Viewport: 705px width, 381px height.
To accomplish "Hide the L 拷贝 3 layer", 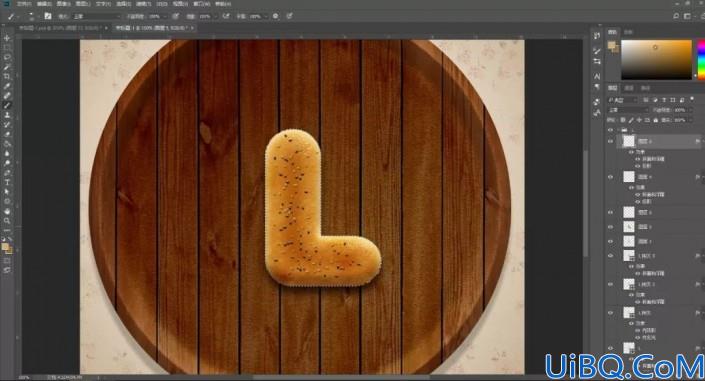I will pyautogui.click(x=610, y=255).
